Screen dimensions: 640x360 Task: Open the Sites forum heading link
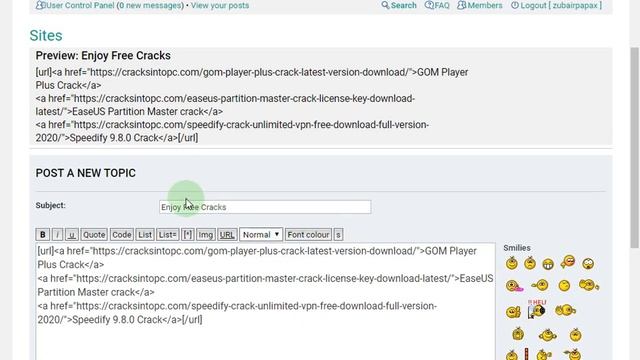point(46,36)
